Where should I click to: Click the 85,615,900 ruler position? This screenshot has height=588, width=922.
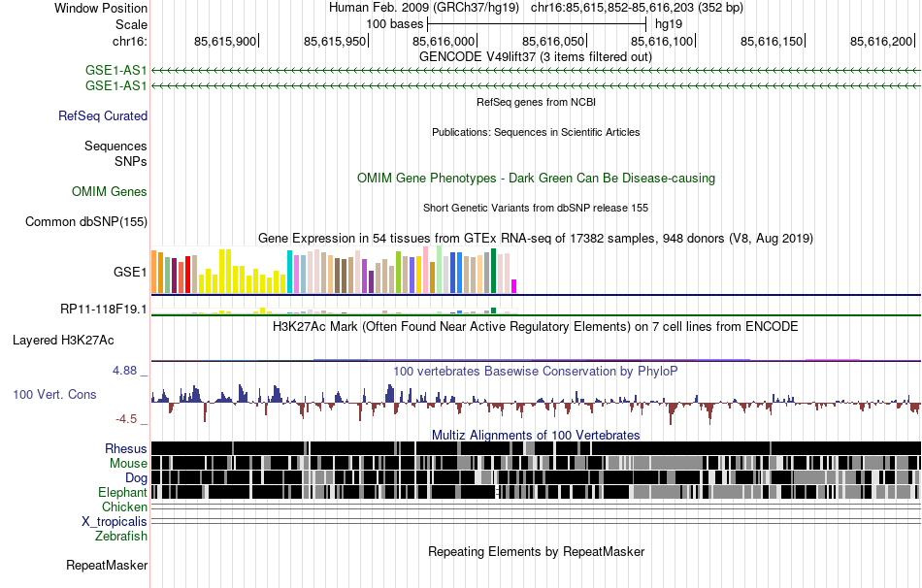click(x=225, y=41)
